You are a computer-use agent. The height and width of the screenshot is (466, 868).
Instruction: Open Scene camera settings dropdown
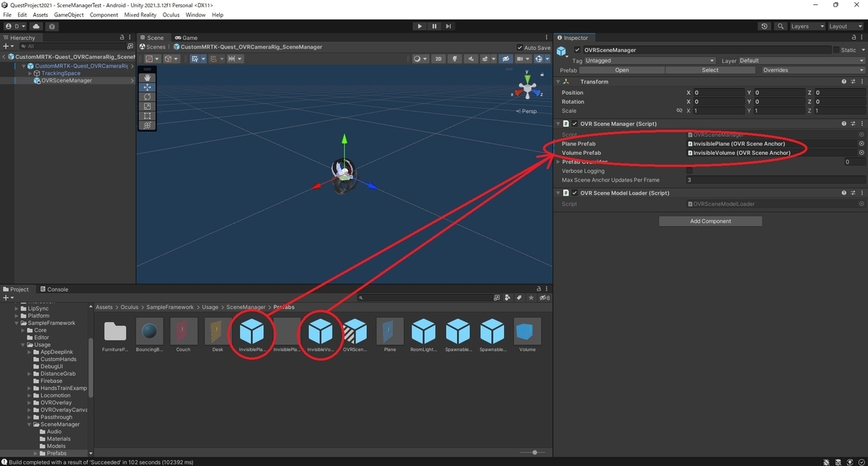(x=523, y=59)
